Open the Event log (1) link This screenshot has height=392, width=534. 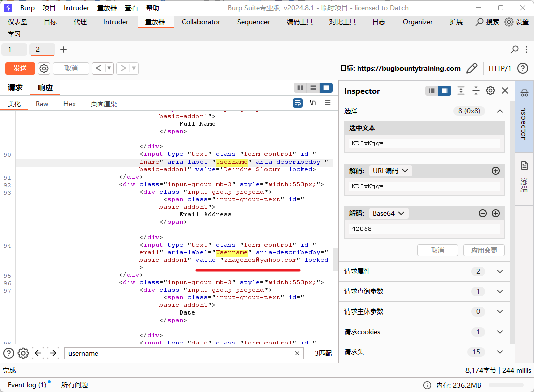pos(27,385)
